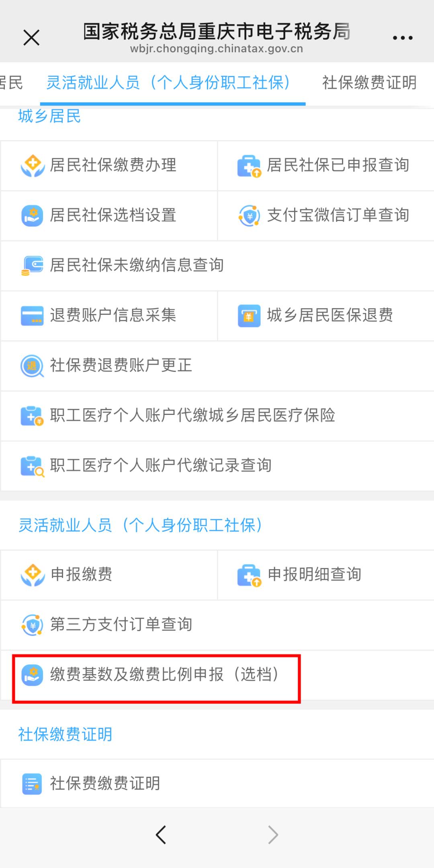
Task: Tap the 居民社保选档设置 icon
Action: click(32, 216)
